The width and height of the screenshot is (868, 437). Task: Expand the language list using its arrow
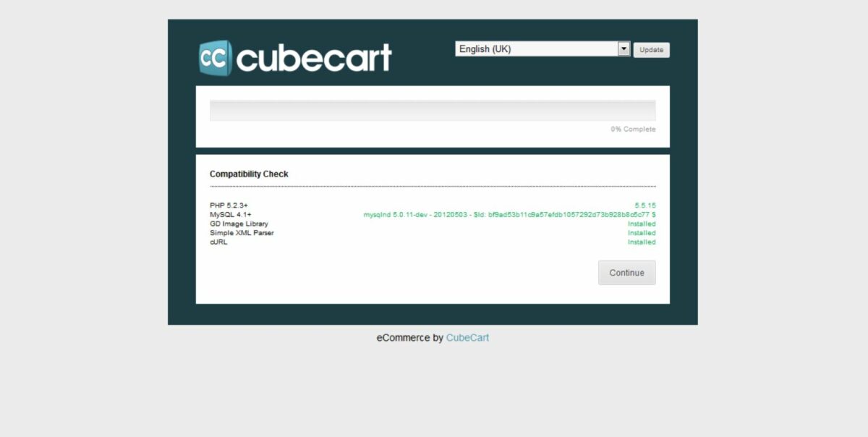[624, 48]
